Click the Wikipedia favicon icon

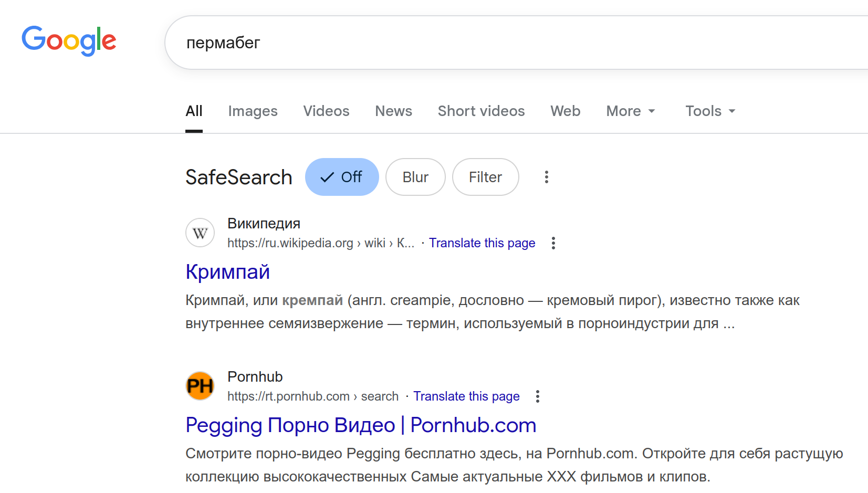click(x=200, y=233)
